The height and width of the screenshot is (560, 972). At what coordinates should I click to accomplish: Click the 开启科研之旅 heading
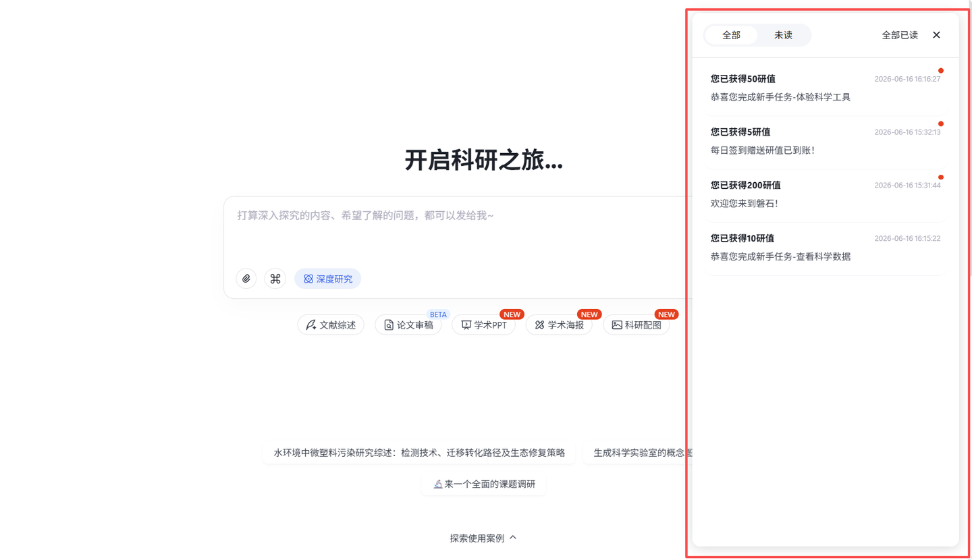[x=483, y=161]
